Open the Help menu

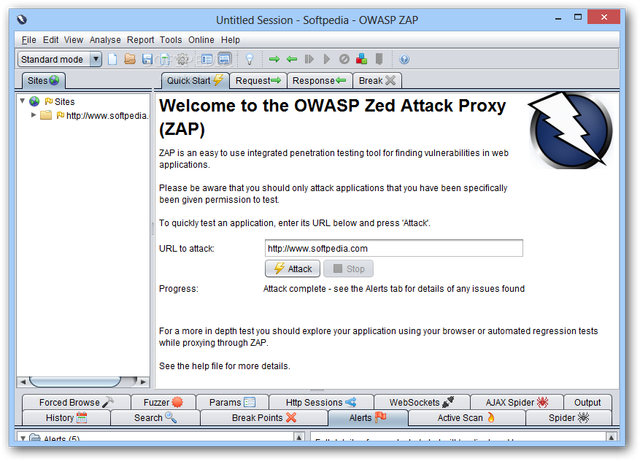pos(231,40)
